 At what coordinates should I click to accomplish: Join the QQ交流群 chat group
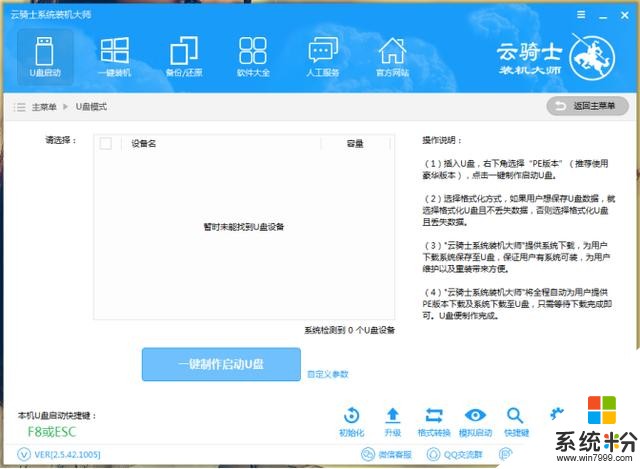point(458,454)
